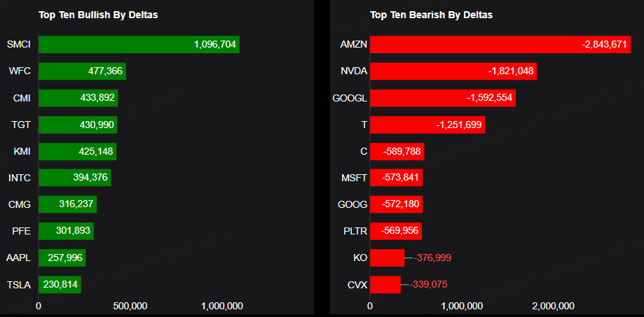Click the AAPL green bar

tap(62, 257)
